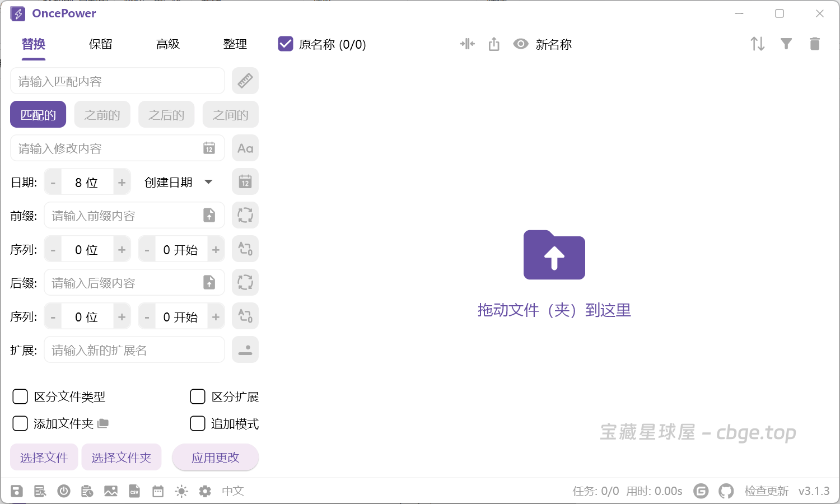840x504 pixels.
Task: Click the 应用更改 button
Action: click(216, 458)
